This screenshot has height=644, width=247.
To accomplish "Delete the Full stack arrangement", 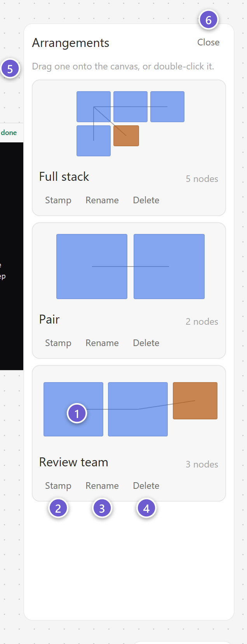I will (146, 200).
